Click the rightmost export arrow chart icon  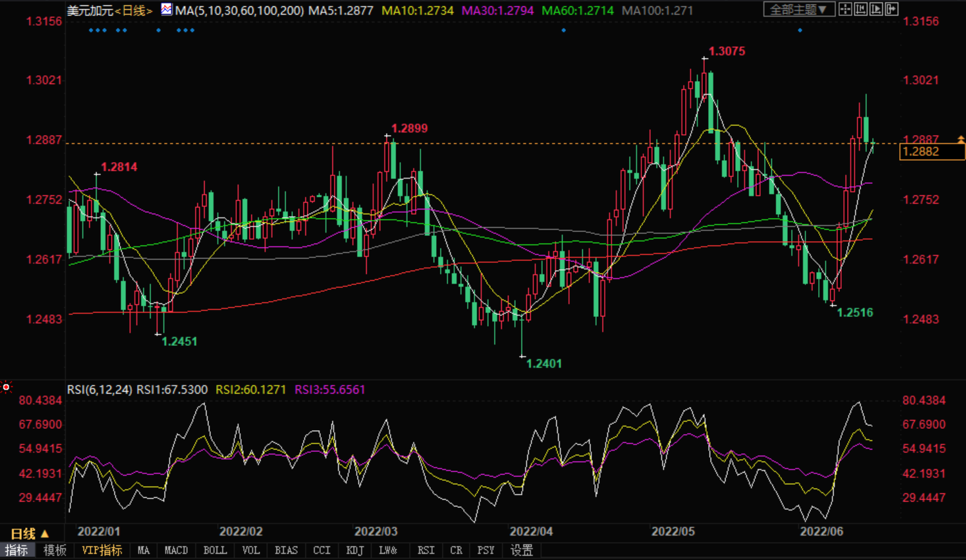pyautogui.click(x=891, y=9)
